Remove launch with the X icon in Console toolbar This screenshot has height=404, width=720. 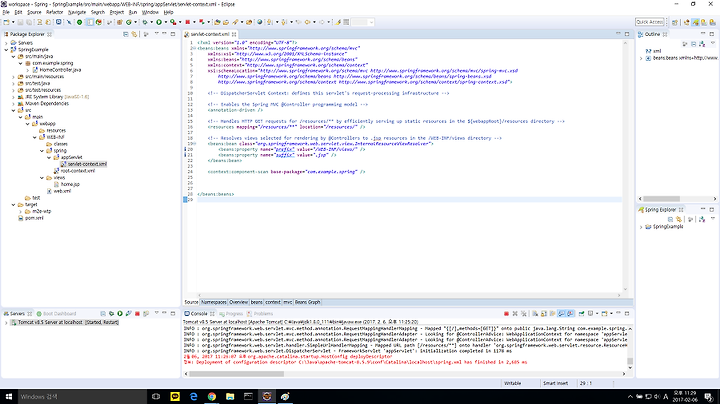pyautogui.click(x=515, y=314)
